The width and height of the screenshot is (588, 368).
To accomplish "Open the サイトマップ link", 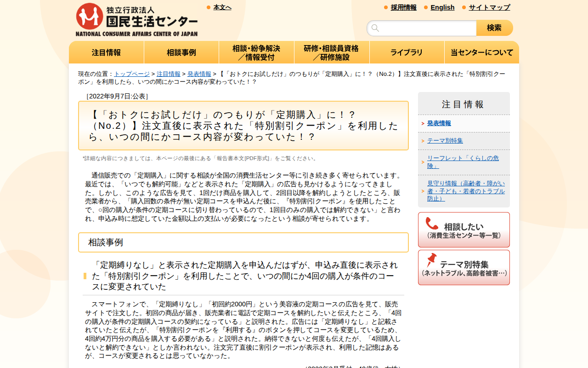I will [x=489, y=7].
